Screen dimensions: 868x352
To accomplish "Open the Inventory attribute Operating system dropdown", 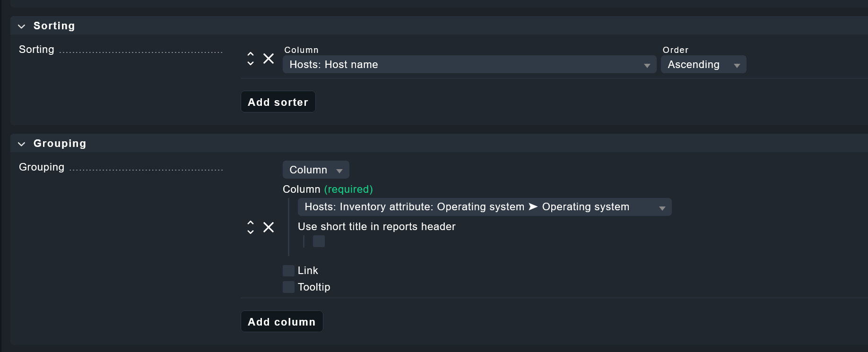I will pos(485,207).
